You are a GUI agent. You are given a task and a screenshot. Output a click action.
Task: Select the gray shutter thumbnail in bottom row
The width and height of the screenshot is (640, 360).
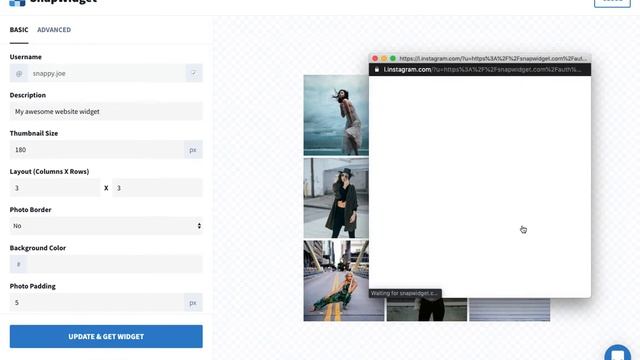(x=510, y=309)
